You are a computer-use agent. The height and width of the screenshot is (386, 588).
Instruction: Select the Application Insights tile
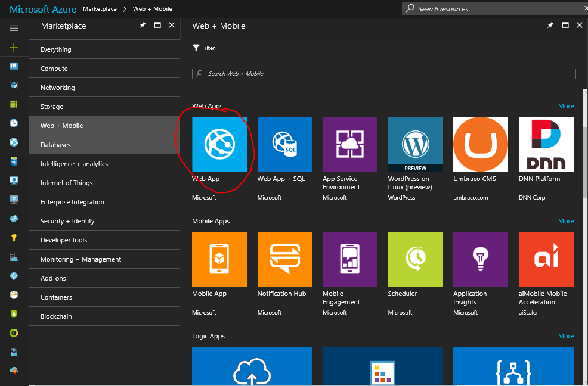tap(481, 259)
